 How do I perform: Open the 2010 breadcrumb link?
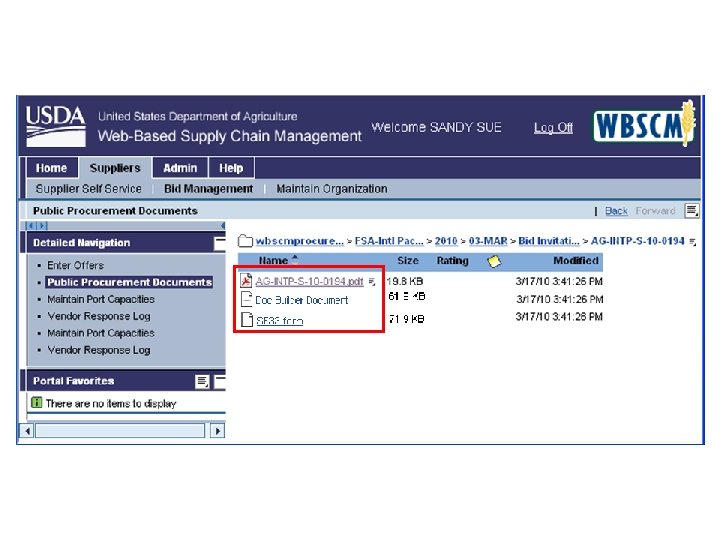click(x=446, y=241)
